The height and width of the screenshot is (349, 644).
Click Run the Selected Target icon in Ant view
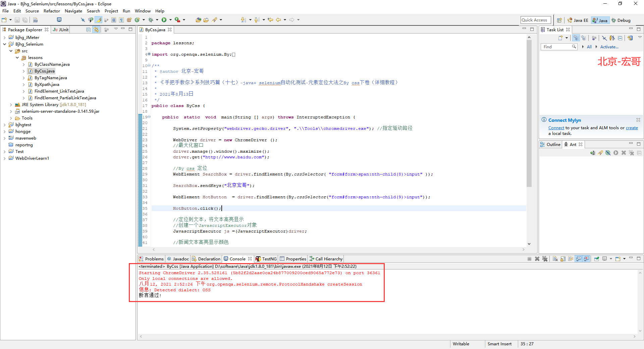[x=616, y=153]
